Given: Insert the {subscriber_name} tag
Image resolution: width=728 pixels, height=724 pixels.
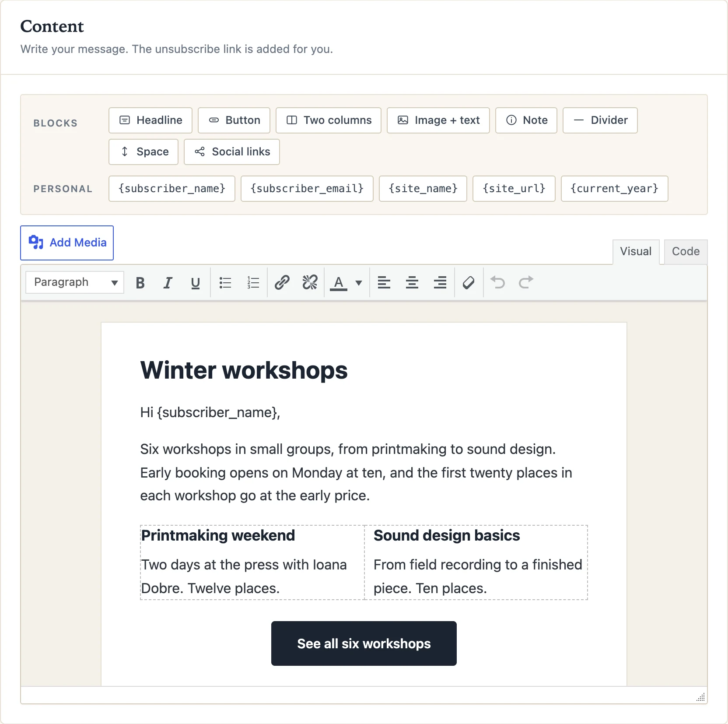Looking at the screenshot, I should (x=172, y=189).
